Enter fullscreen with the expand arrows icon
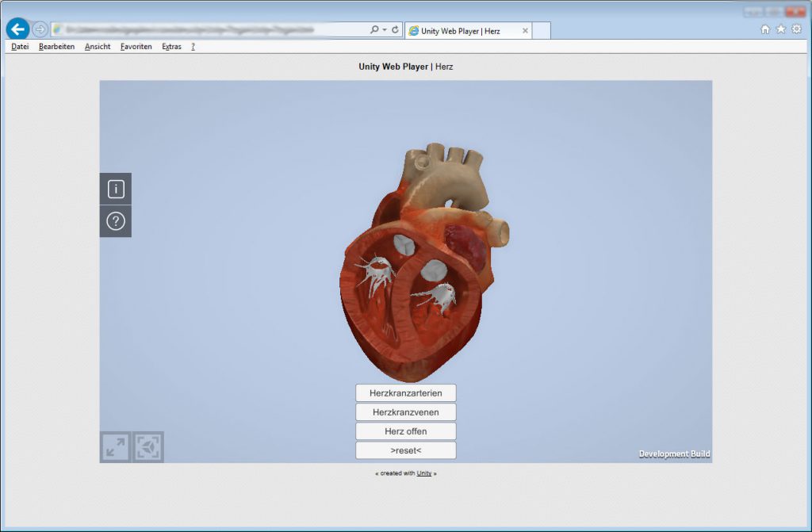Image resolution: width=812 pixels, height=532 pixels. tap(114, 446)
